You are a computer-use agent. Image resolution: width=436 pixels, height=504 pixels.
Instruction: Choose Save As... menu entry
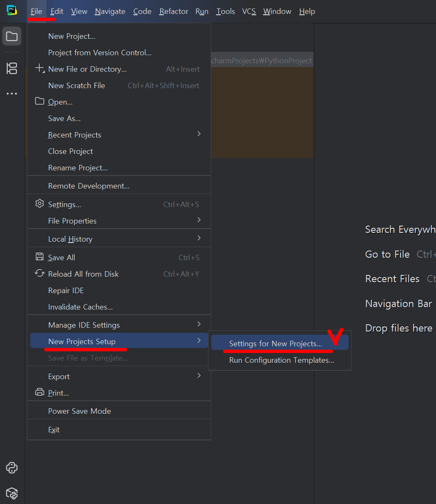[119, 119]
